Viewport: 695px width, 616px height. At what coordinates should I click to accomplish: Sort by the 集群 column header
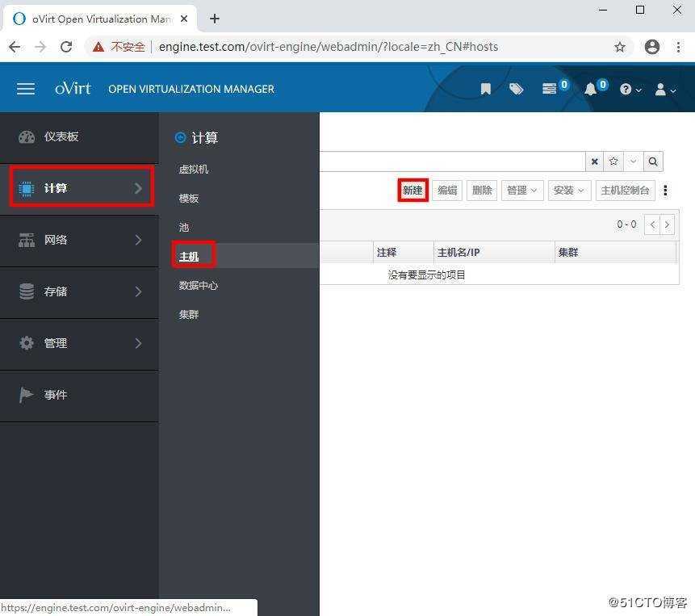[568, 252]
